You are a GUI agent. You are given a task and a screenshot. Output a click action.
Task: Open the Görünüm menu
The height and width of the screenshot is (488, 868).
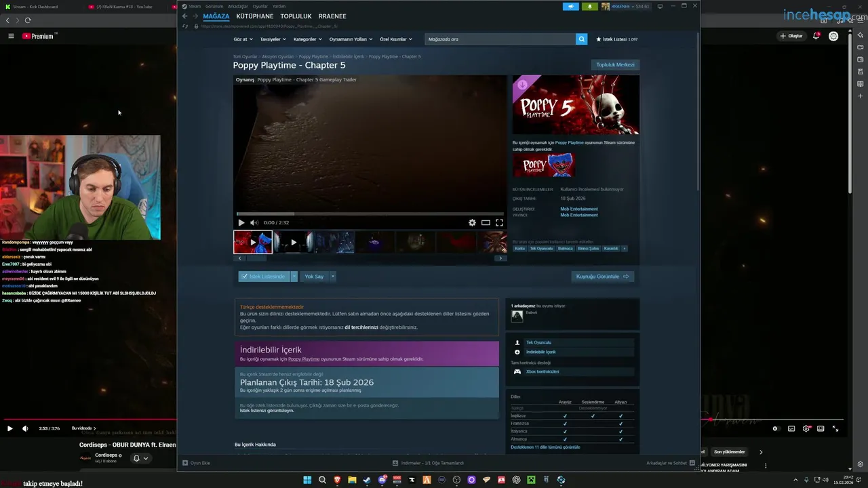[x=214, y=6]
